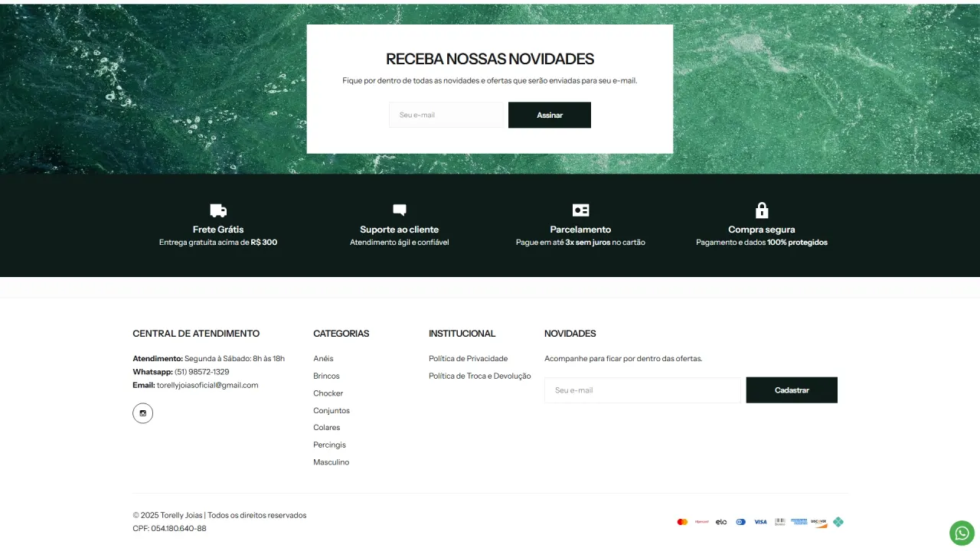
Task: Click the INSTITUCIONAL heading
Action: coord(462,334)
